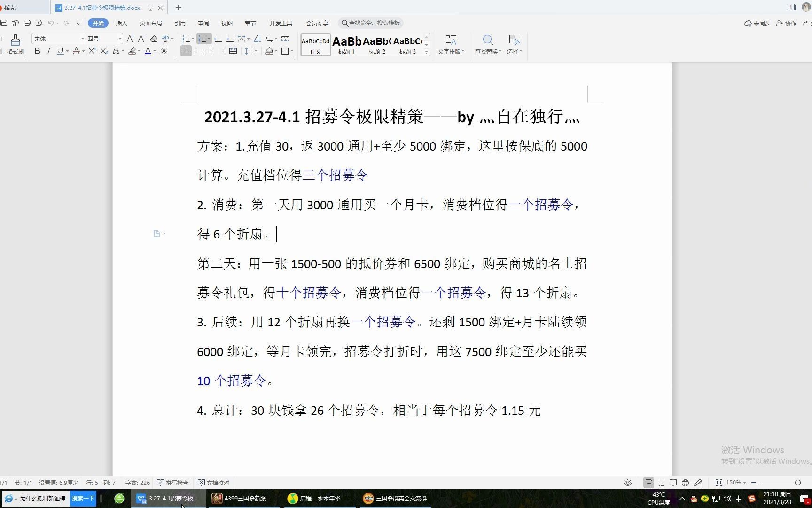The width and height of the screenshot is (812, 508).
Task: Apply bold formatting with the B icon
Action: coord(37,51)
